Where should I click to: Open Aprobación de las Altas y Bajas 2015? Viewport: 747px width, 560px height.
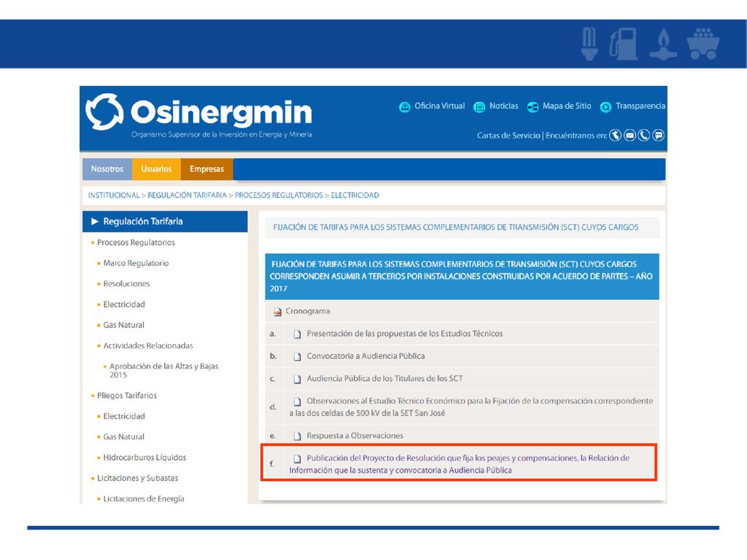pos(164,370)
